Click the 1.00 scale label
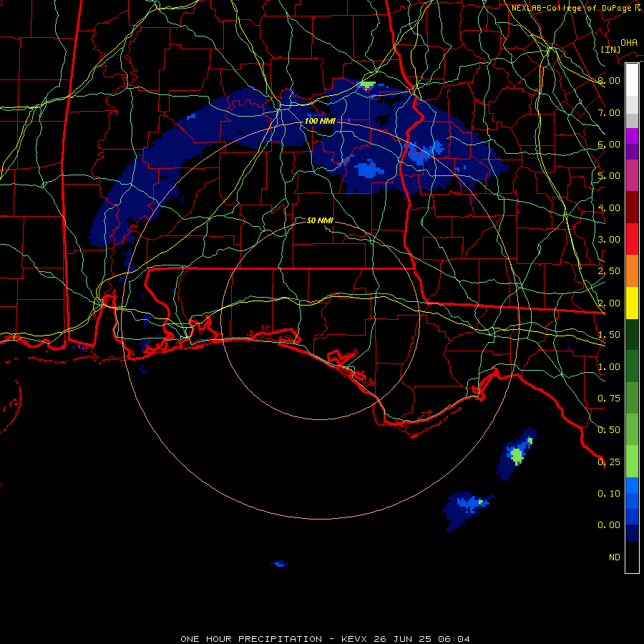This screenshot has width=644, height=644. (x=609, y=367)
